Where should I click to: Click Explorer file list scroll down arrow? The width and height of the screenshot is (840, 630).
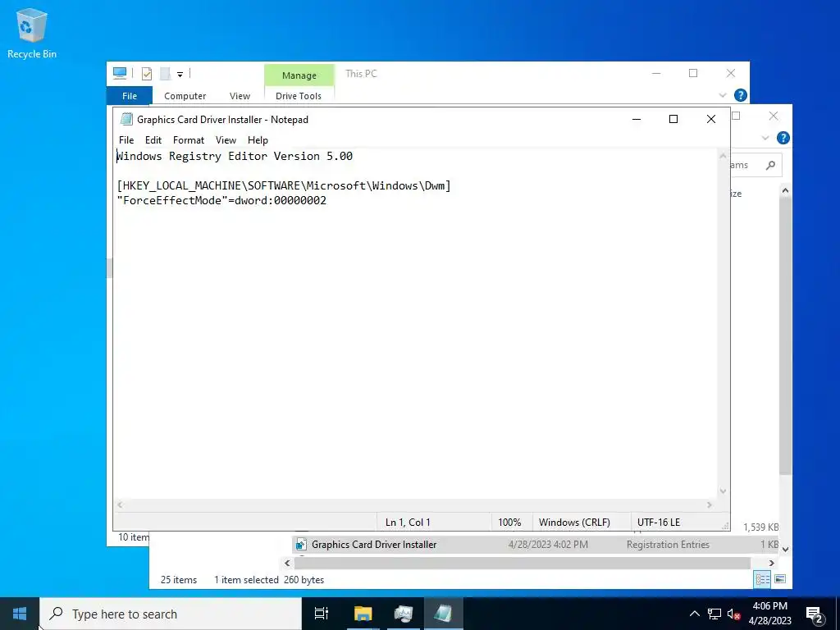pos(785,549)
